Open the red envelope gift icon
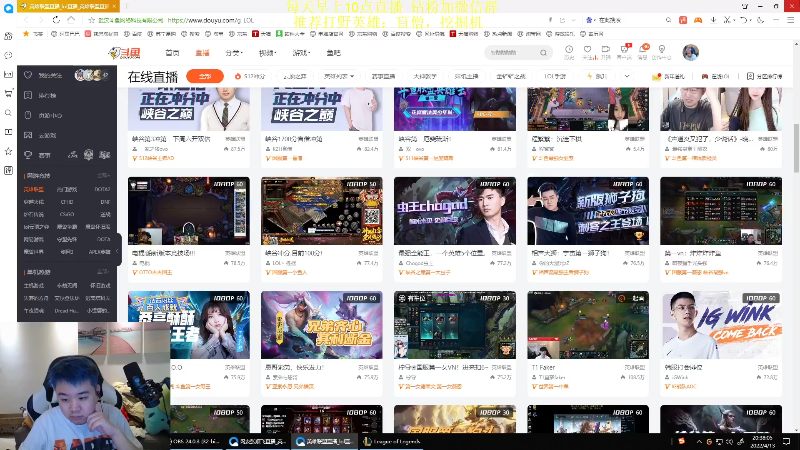 pos(657,76)
